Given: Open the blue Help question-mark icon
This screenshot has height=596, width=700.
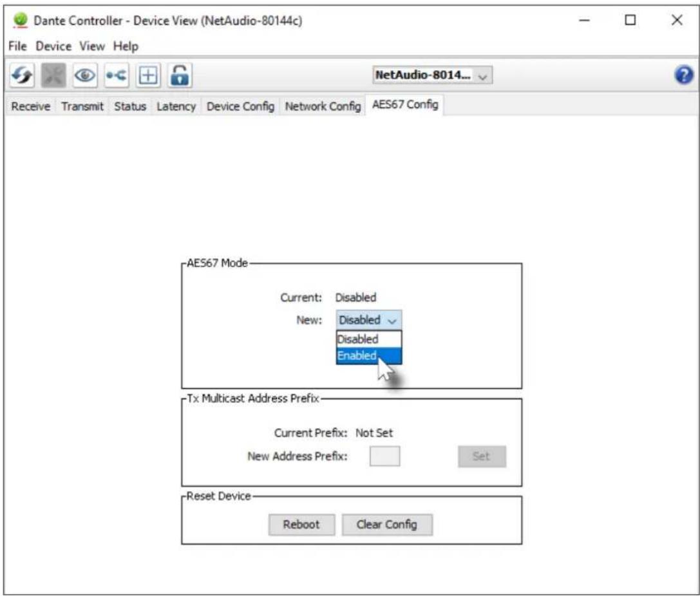Looking at the screenshot, I should pyautogui.click(x=683, y=75).
